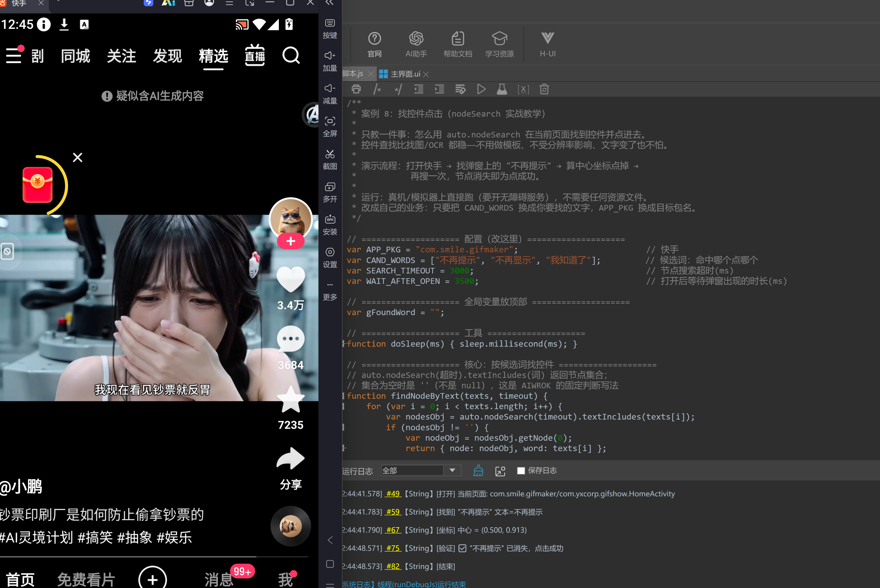The image size is (880, 588).
Task: Click the run script play icon
Action: tap(481, 89)
